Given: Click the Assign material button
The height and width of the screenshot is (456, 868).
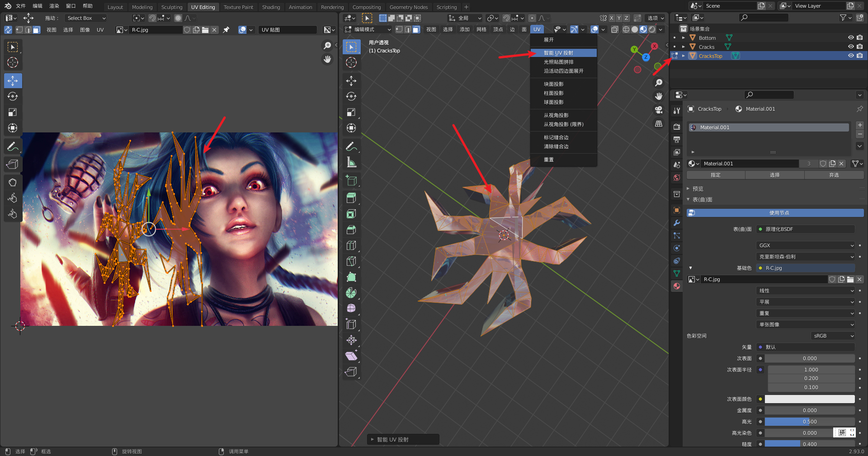Looking at the screenshot, I should click(716, 175).
